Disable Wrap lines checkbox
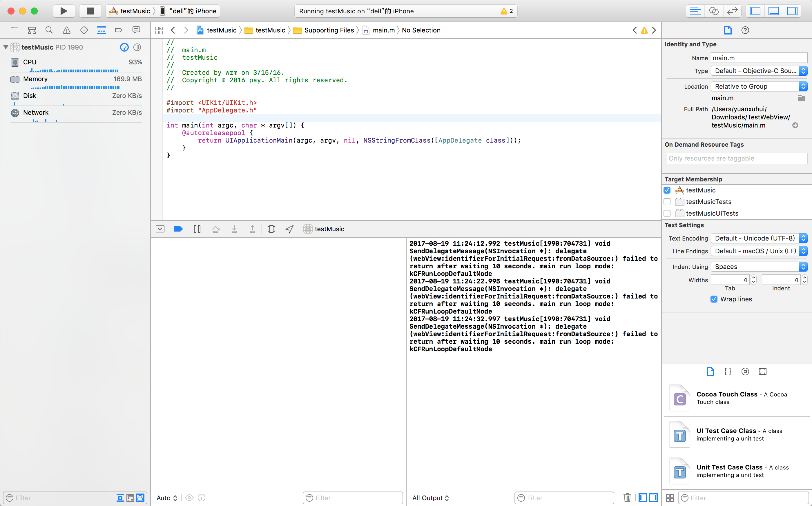Image resolution: width=812 pixels, height=506 pixels. [714, 299]
